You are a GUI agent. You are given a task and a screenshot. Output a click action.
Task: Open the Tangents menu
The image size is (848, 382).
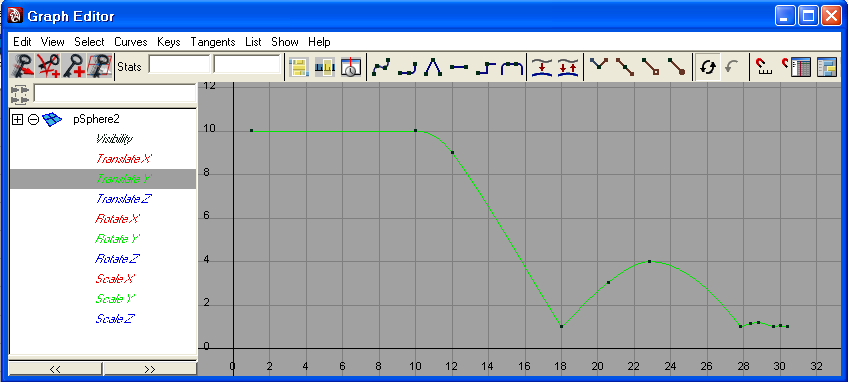[x=213, y=42]
